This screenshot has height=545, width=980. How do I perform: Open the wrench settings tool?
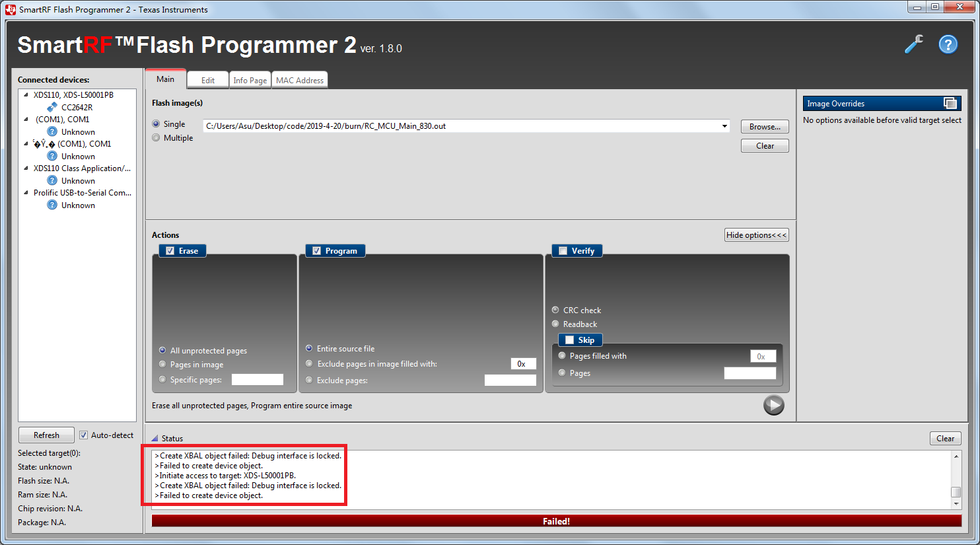pos(914,44)
